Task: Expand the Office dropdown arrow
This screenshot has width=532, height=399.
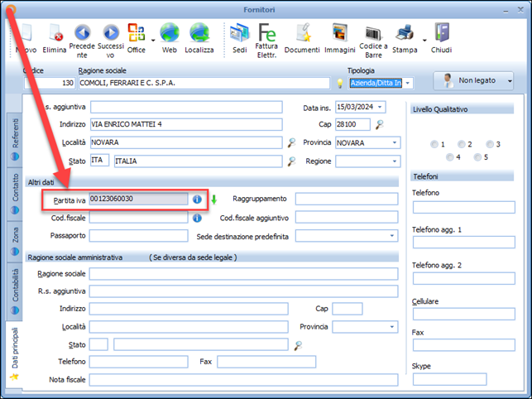Action: point(153,41)
